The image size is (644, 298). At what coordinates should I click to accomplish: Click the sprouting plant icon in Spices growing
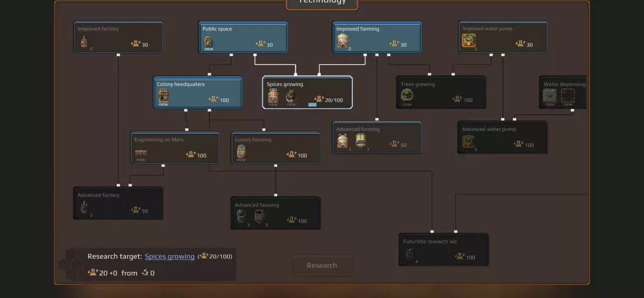291,96
